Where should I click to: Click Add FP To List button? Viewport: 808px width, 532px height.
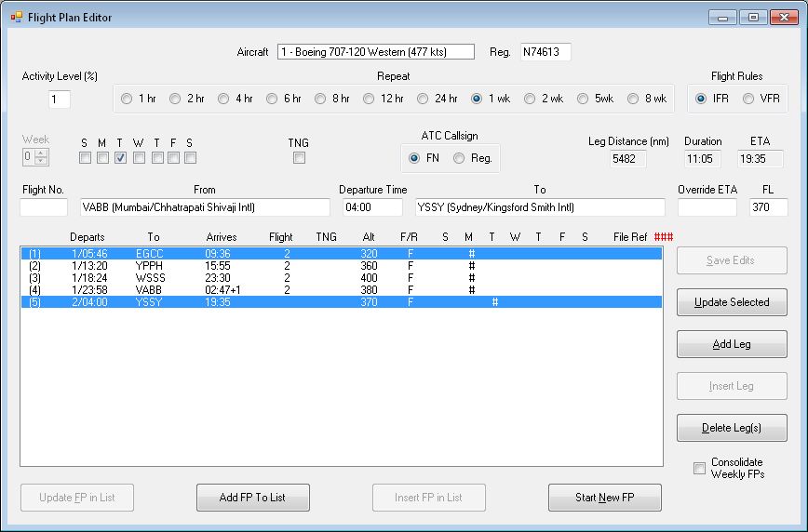pos(252,498)
